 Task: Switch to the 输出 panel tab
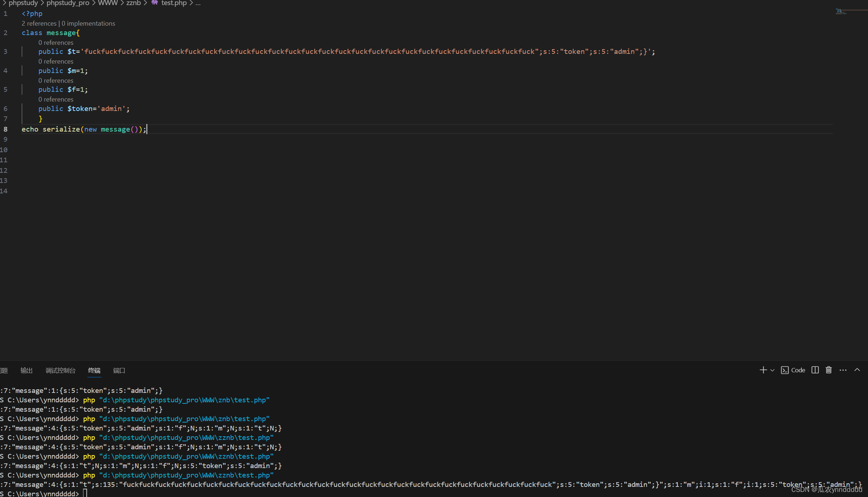click(x=26, y=370)
